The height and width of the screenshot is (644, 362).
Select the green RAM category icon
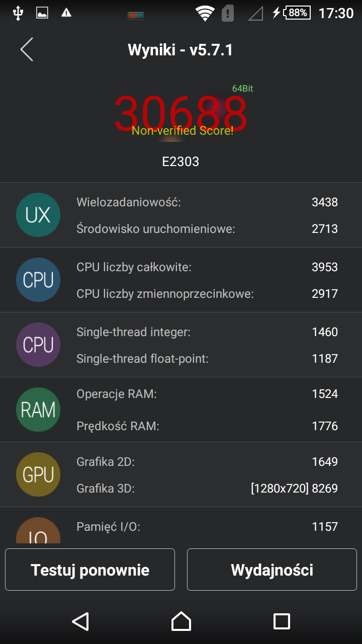pos(38,410)
